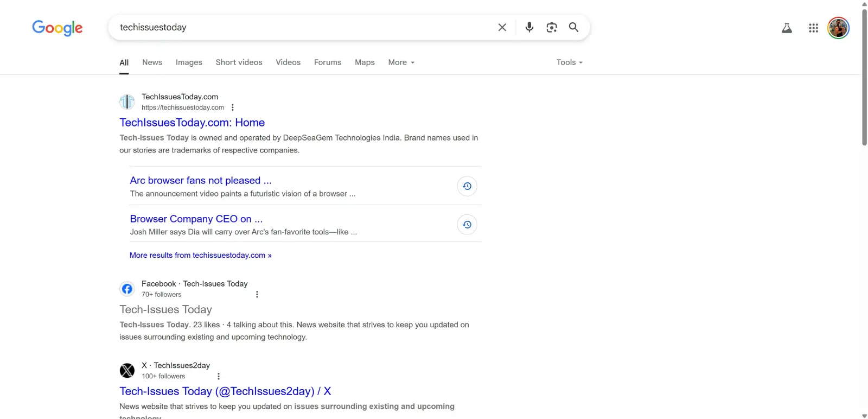
Task: Open Search Labs flask icon
Action: pos(787,28)
